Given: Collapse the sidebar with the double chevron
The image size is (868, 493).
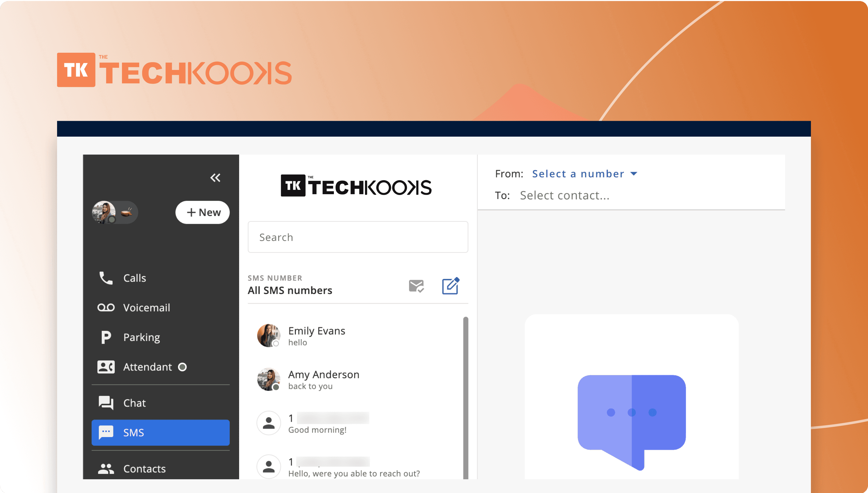Looking at the screenshot, I should point(216,178).
